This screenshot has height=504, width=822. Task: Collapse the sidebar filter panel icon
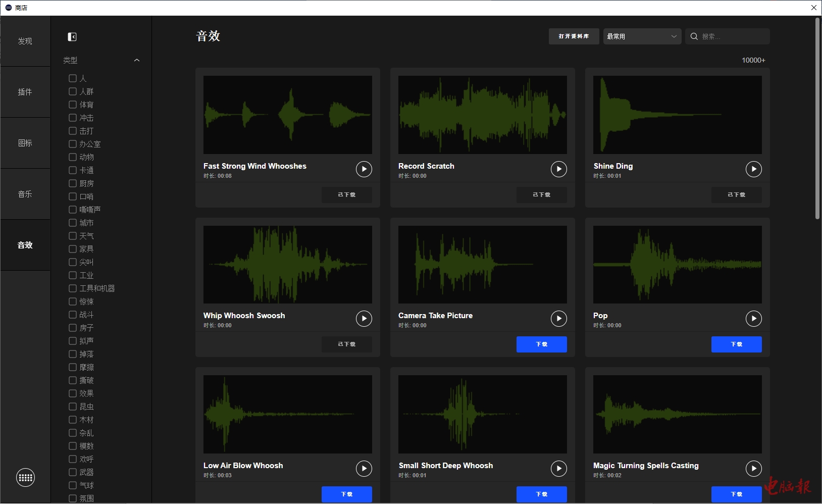72,37
